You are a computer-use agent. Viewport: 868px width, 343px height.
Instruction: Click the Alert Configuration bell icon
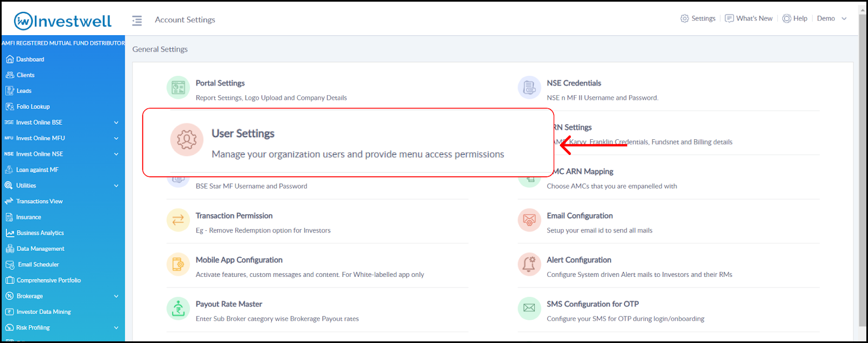(529, 264)
